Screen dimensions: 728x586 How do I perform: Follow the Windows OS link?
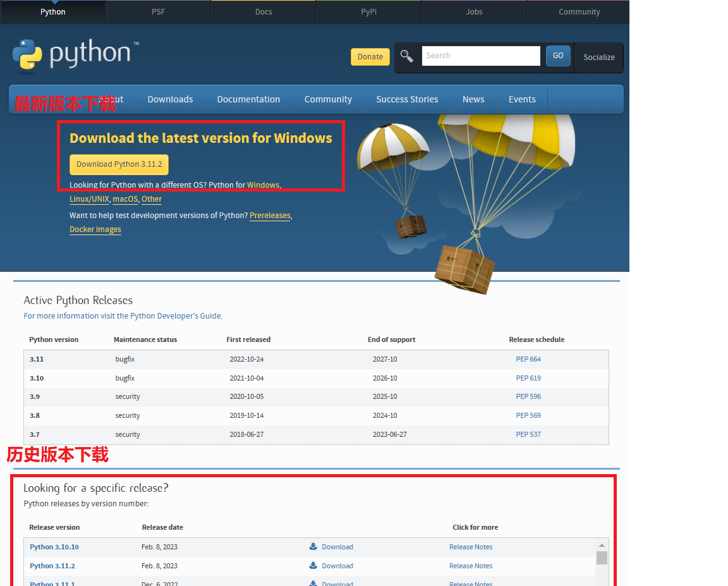[x=264, y=185]
